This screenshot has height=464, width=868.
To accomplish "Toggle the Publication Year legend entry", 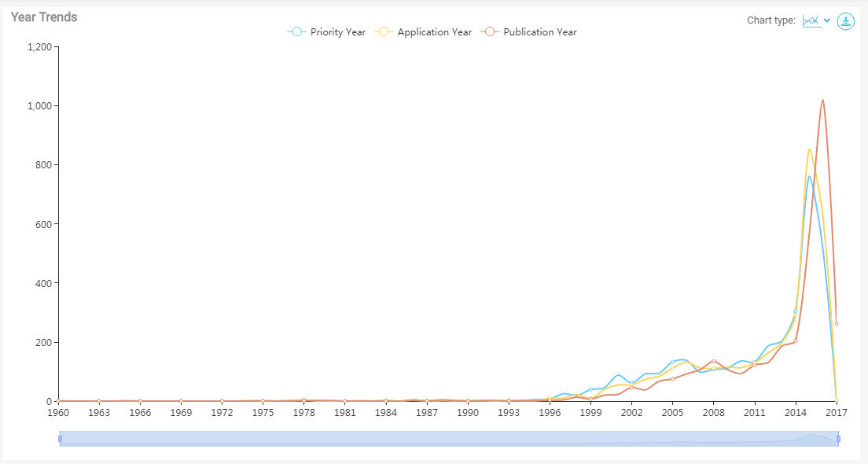I will pos(539,32).
